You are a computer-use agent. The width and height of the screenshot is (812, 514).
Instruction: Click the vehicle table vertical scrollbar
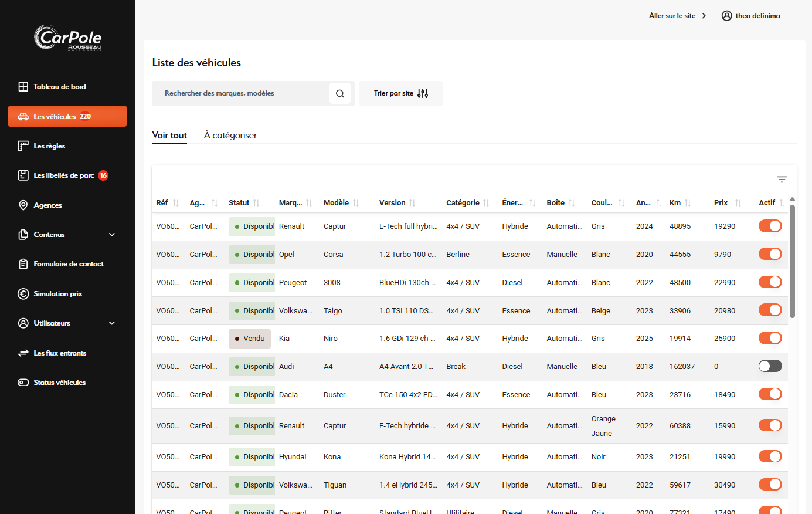tap(792, 261)
